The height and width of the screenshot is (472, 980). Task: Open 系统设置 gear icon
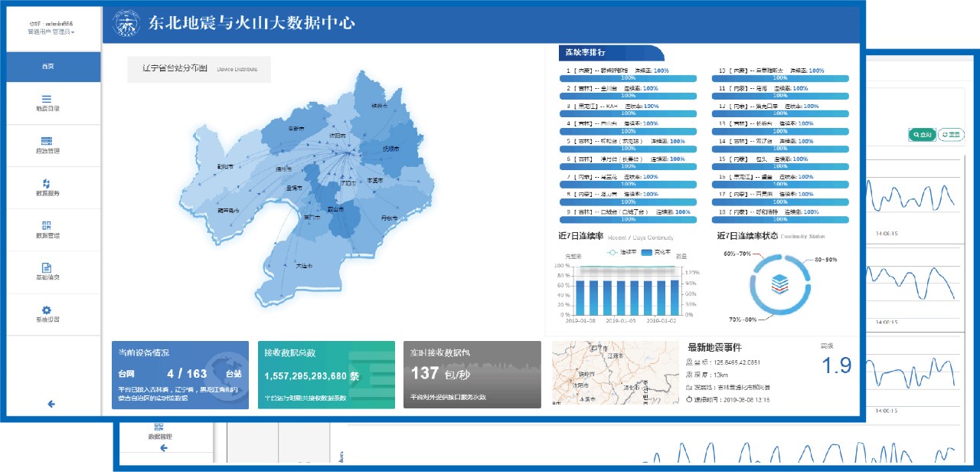click(47, 310)
